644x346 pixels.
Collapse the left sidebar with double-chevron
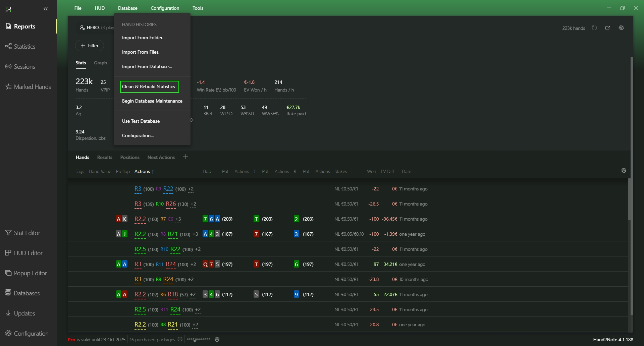46,9
